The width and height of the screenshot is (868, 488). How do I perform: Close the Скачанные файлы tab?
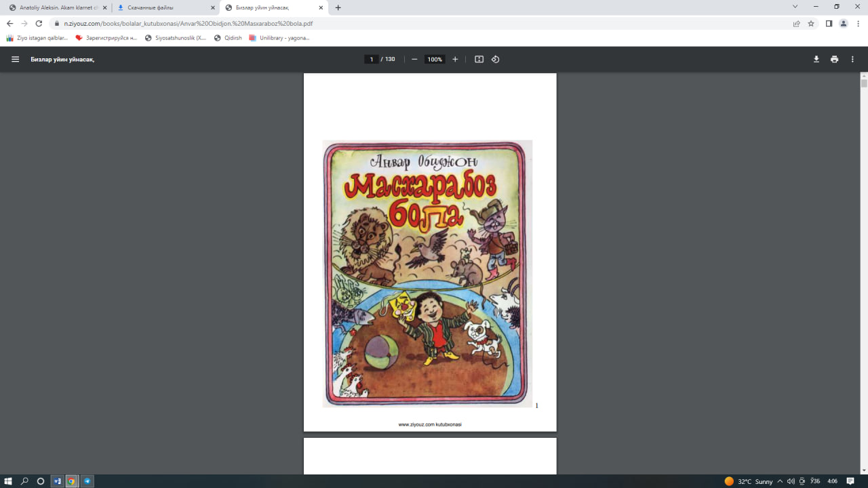(x=212, y=7)
